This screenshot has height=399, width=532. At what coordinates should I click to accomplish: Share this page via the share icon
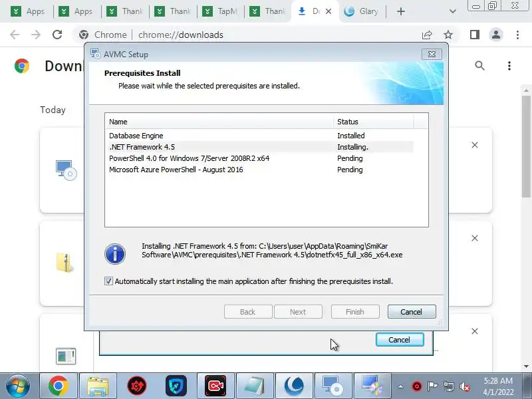click(427, 35)
